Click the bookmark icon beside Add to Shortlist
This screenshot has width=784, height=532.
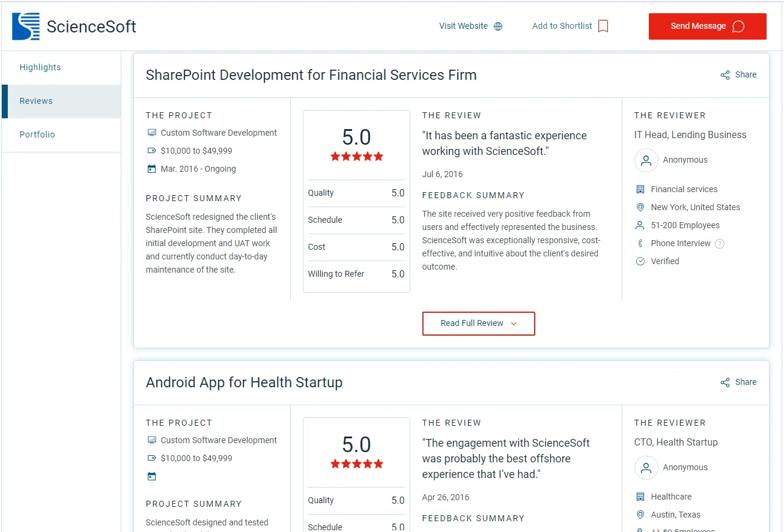603,26
